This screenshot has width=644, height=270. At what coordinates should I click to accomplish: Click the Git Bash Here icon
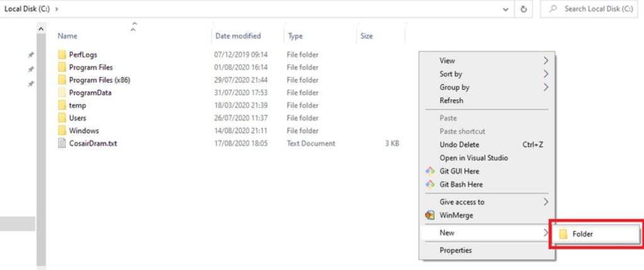coord(430,184)
